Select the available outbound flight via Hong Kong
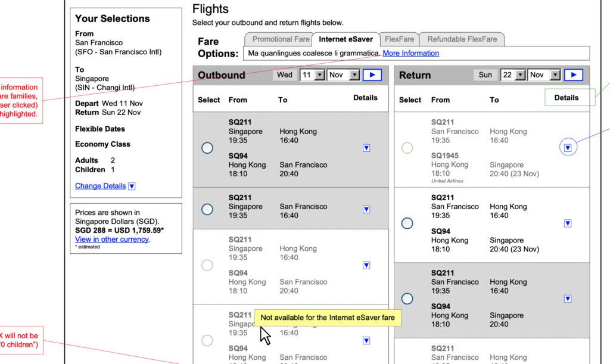Screen dimensions: 610x364 tap(207, 148)
